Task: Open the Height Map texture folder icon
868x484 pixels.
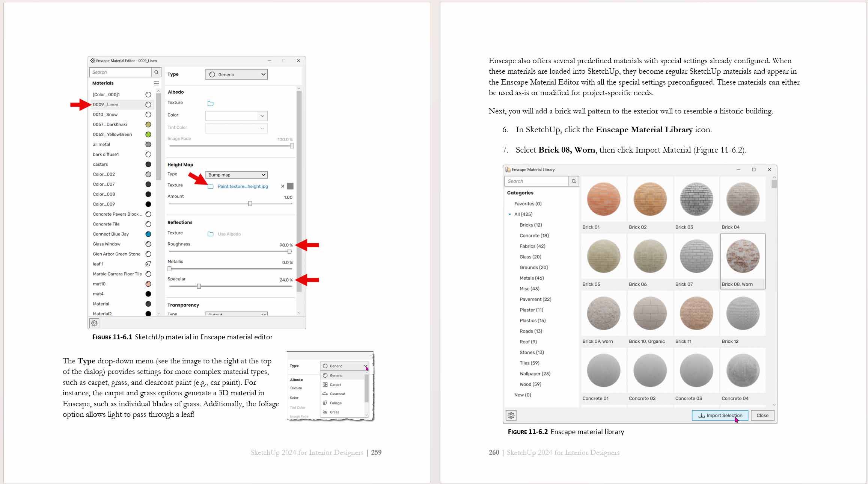Action: (x=211, y=186)
